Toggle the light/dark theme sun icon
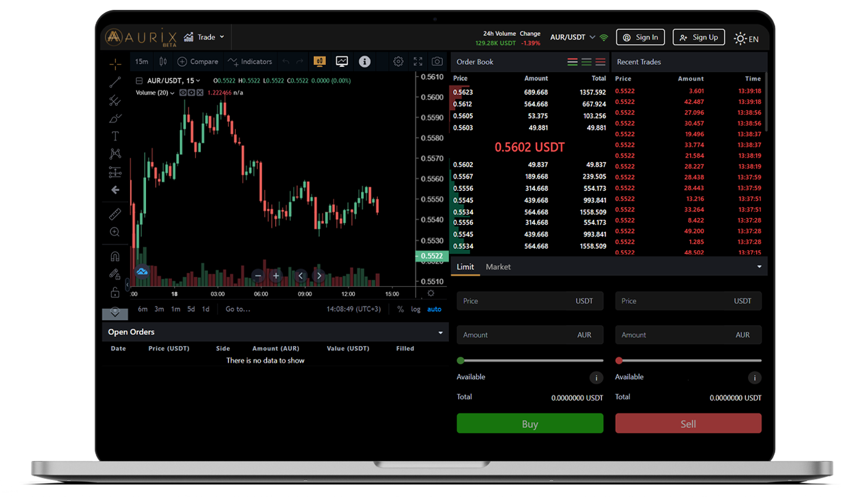Screen dimensions: 868x497 (739, 38)
